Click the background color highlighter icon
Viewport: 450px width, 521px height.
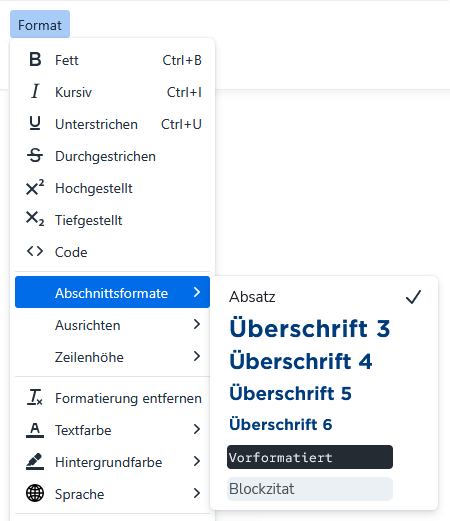pyautogui.click(x=35, y=461)
